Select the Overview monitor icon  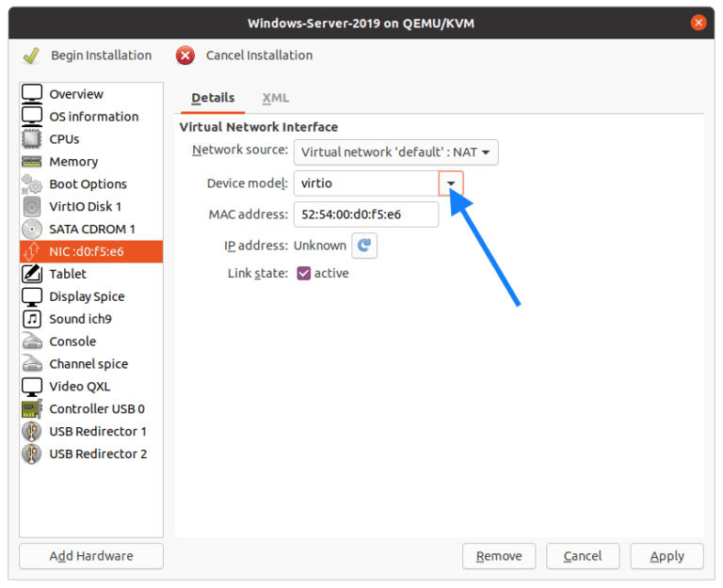pyautogui.click(x=32, y=94)
